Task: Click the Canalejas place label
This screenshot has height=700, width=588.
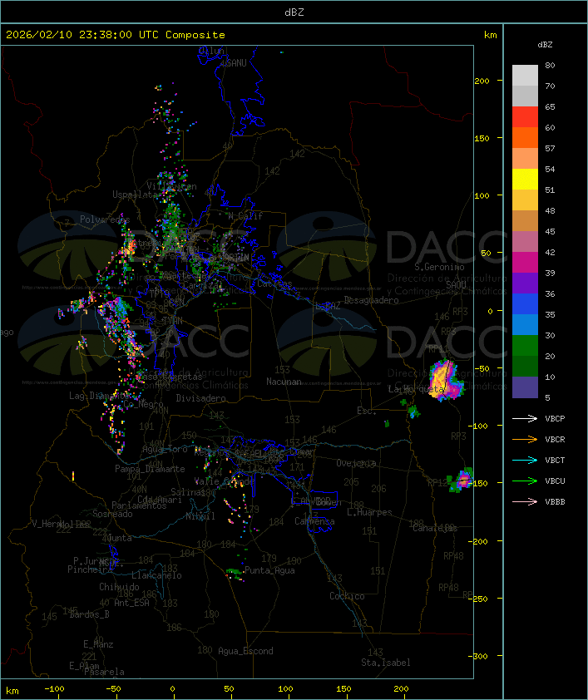Action: (435, 528)
